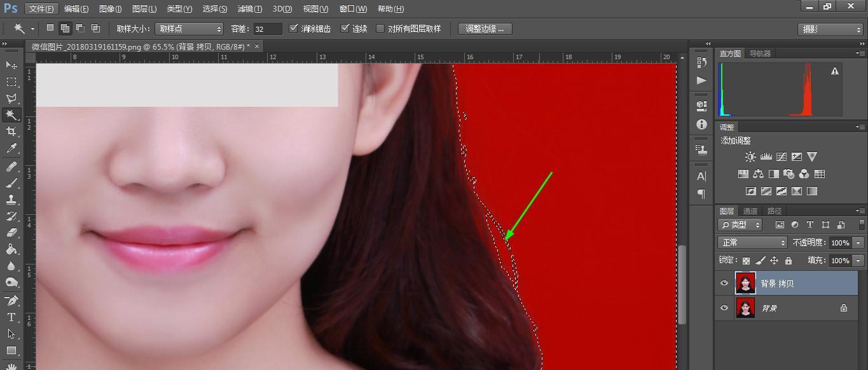The image size is (868, 370).
Task: Select the Path Selection tool
Action: (x=11, y=334)
